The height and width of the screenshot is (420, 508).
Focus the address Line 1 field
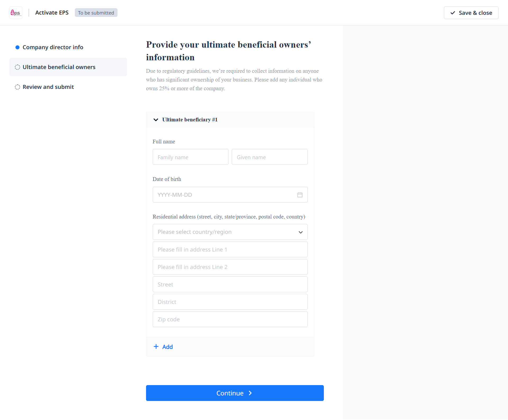(230, 249)
